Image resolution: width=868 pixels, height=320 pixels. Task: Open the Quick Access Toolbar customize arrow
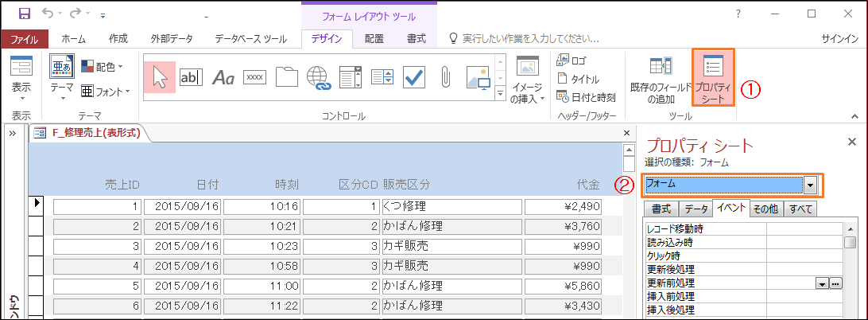click(103, 15)
